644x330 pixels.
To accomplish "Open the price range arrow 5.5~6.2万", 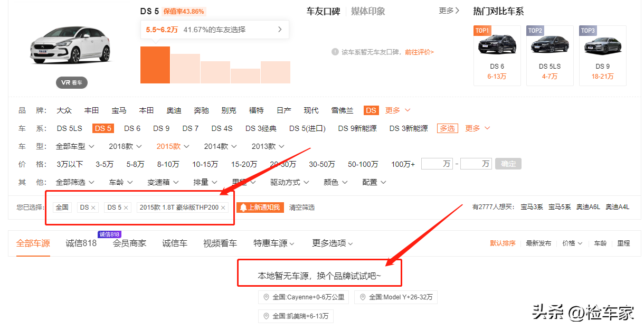I will pyautogui.click(x=280, y=30).
